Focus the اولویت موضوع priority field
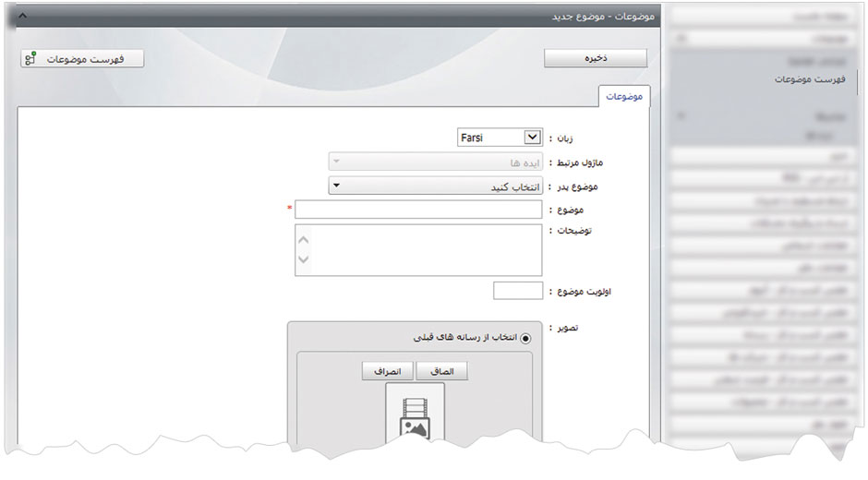This screenshot has width=868, height=480. pyautogui.click(x=518, y=292)
